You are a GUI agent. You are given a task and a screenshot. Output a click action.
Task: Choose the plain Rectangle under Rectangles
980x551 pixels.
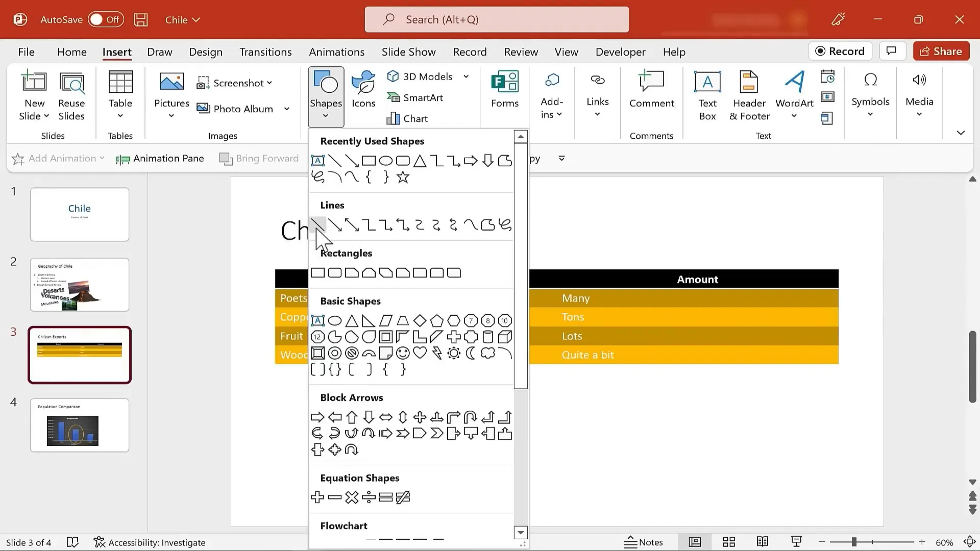tap(317, 272)
